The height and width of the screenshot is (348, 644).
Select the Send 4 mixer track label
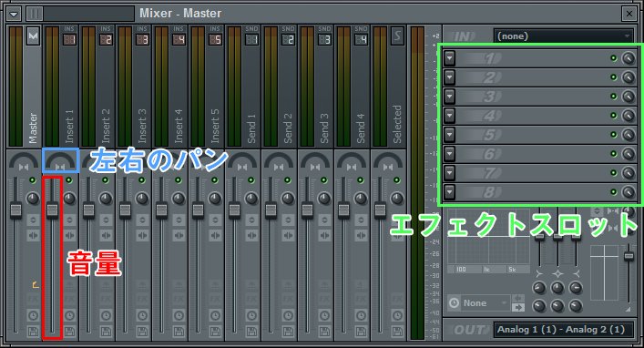tap(360, 128)
